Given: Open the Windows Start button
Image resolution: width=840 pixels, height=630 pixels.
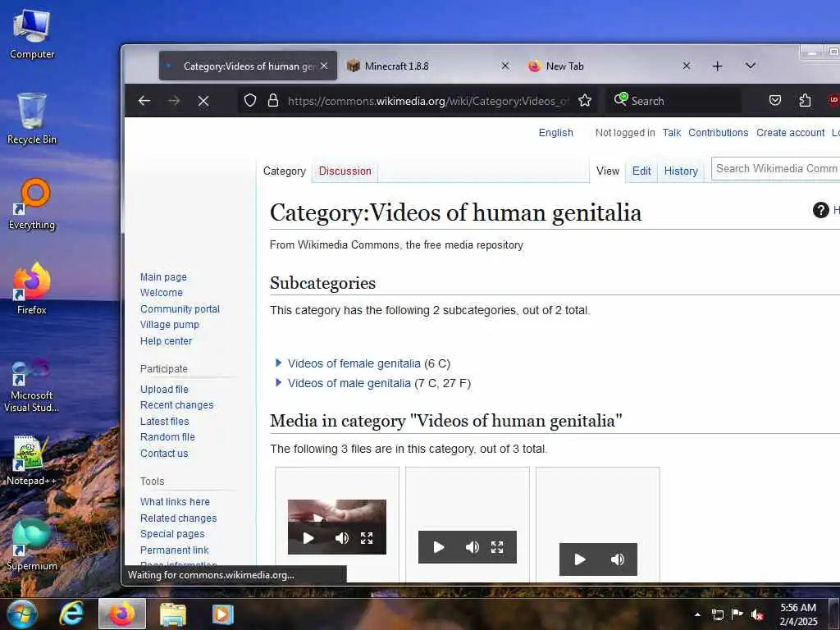Looking at the screenshot, I should point(22,614).
